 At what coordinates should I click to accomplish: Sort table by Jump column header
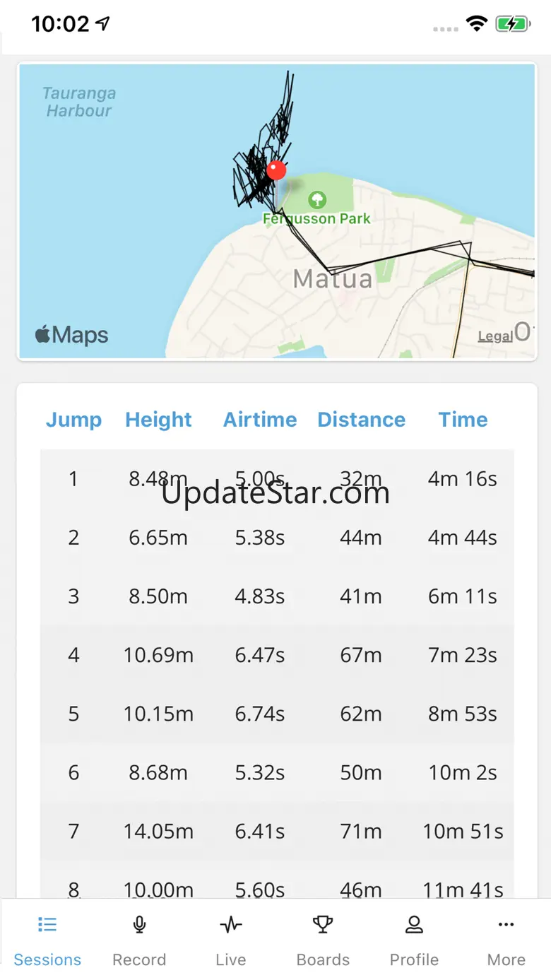coord(73,420)
